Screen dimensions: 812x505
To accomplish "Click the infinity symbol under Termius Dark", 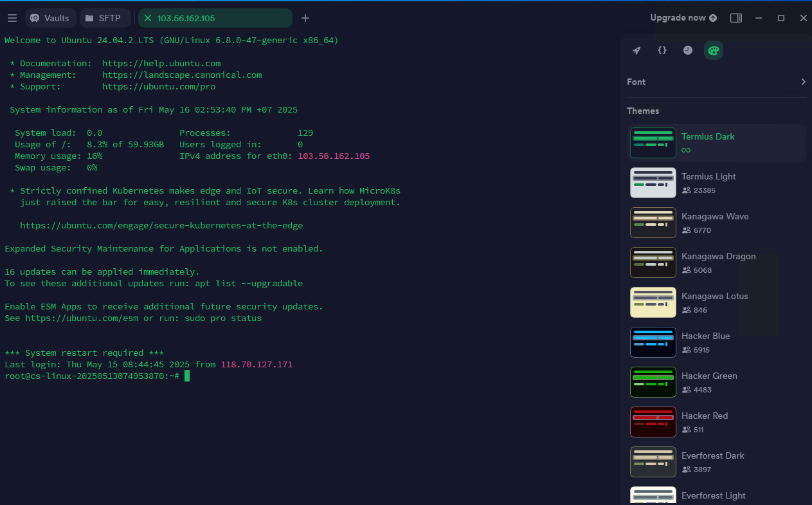I will pyautogui.click(x=686, y=150).
